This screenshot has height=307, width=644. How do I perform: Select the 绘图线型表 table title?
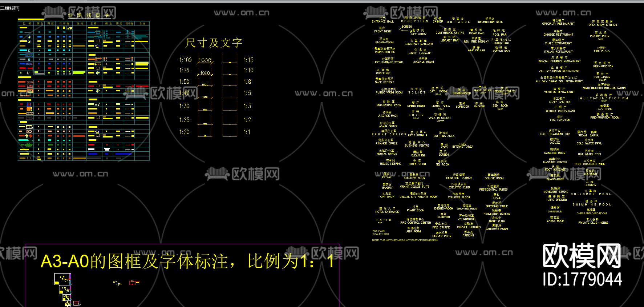click(x=89, y=15)
